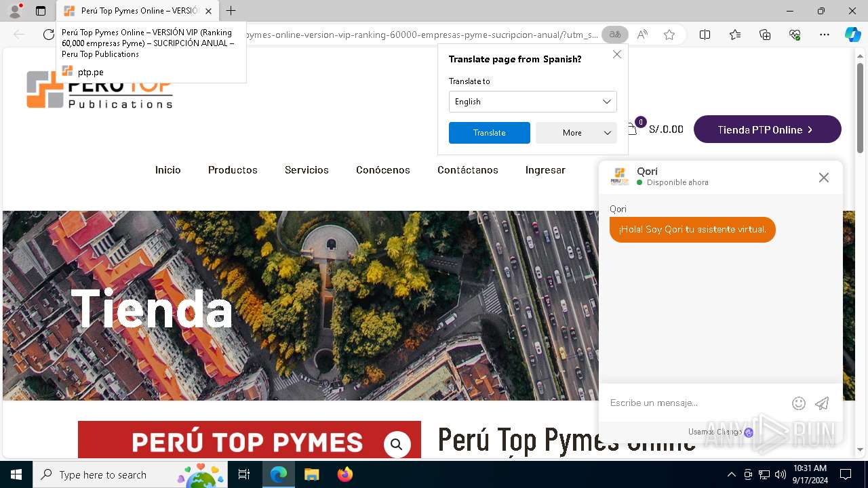Open the notification center icon
Screen dimensions: 868x488
pos(846,474)
